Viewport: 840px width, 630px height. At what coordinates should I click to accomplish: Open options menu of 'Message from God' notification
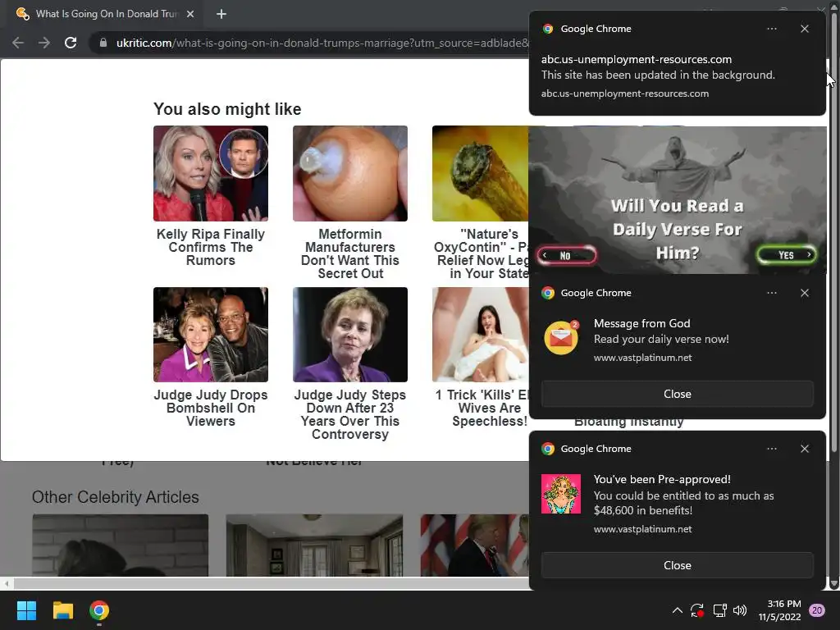point(771,293)
